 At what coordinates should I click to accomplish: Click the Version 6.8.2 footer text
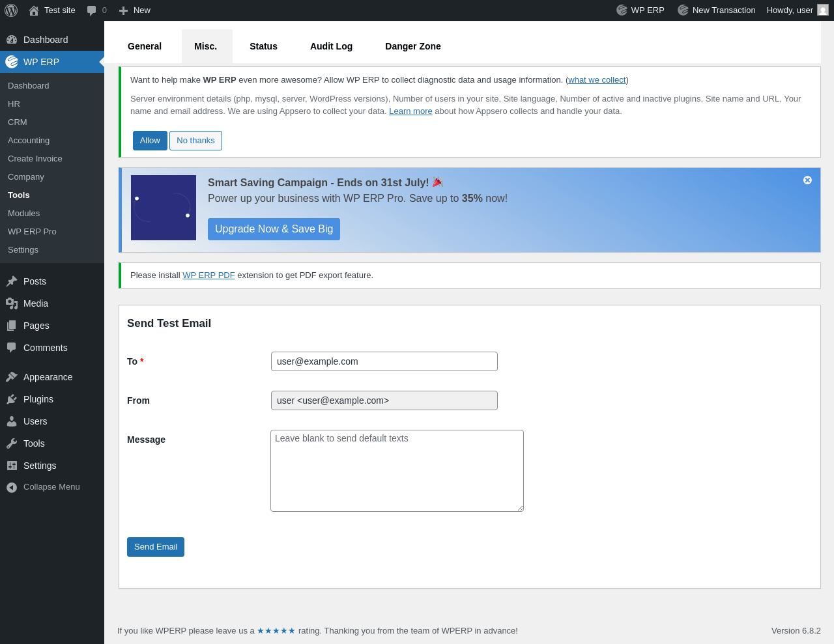[x=796, y=630]
